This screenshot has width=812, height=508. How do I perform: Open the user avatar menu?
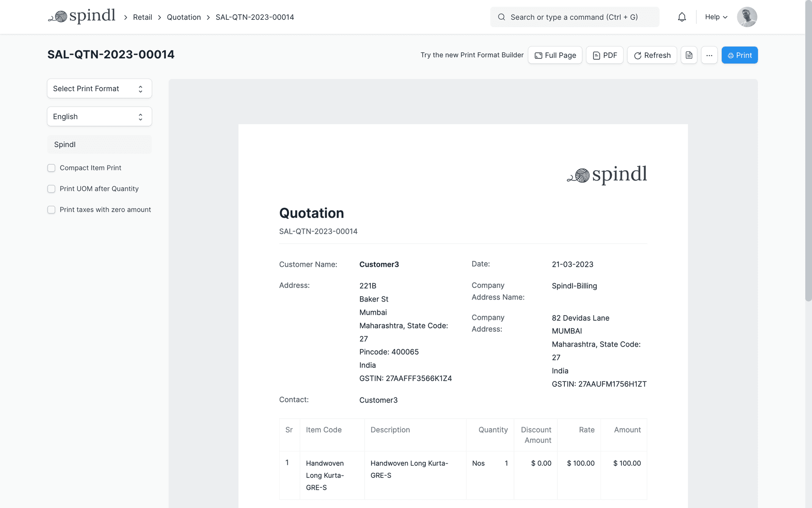tap(747, 17)
